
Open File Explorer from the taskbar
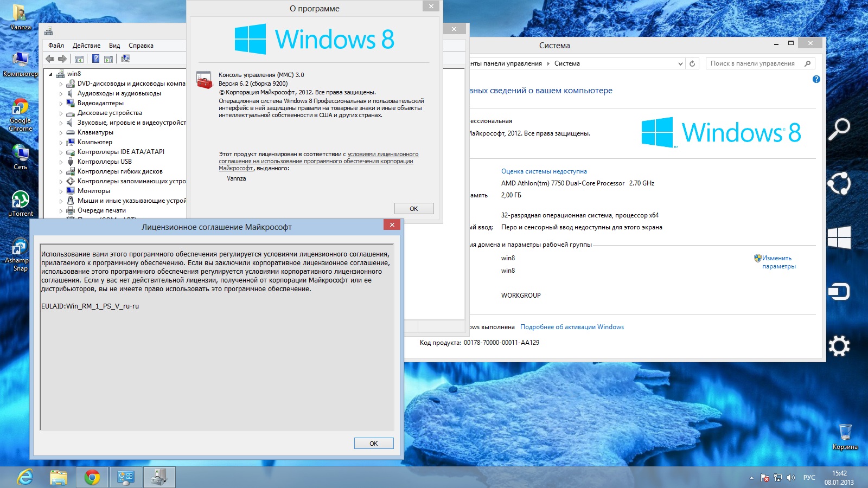59,477
